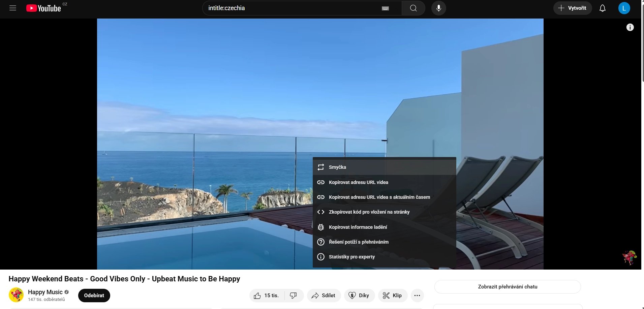Choose Statistiky pro experty in context menu
This screenshot has height=309, width=644.
(x=352, y=256)
